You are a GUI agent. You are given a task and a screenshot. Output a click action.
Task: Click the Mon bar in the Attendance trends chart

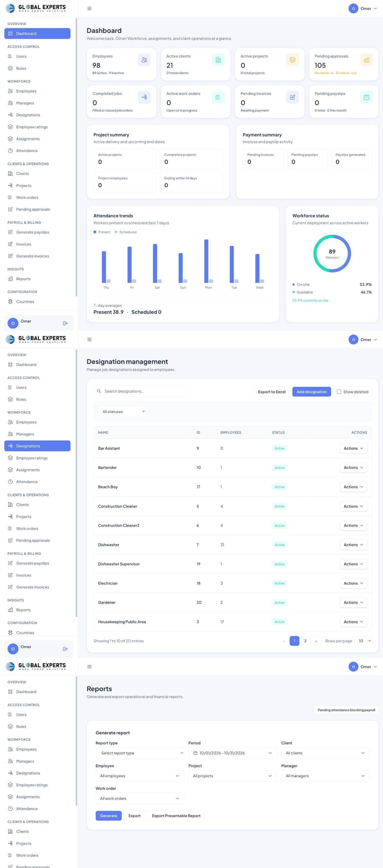206,261
